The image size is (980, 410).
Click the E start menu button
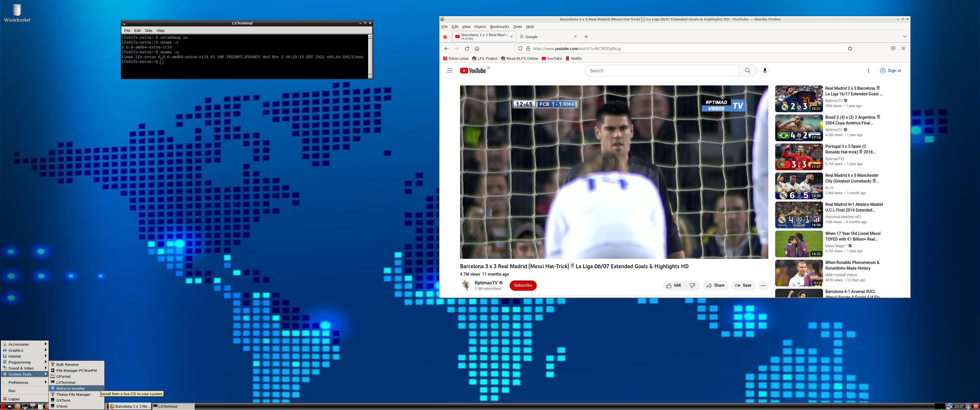pos(3,406)
